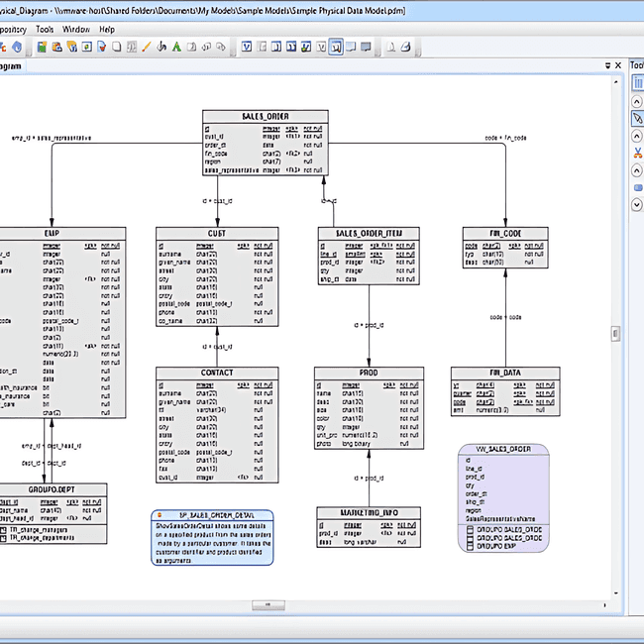Select the FIN_DATA table header
644x644 pixels.
point(505,373)
